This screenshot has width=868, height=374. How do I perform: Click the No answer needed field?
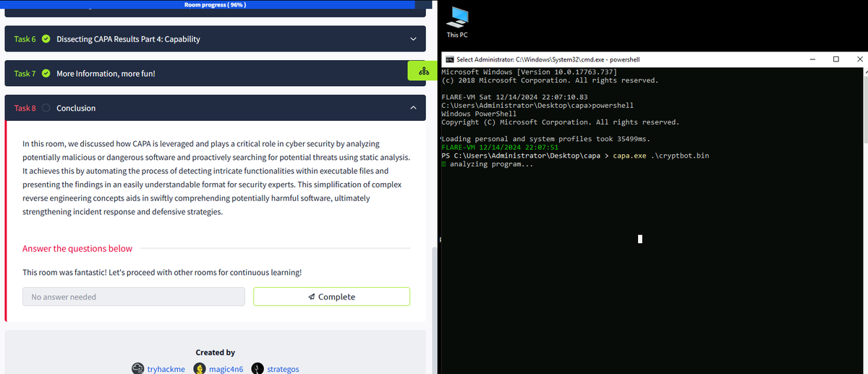[134, 297]
